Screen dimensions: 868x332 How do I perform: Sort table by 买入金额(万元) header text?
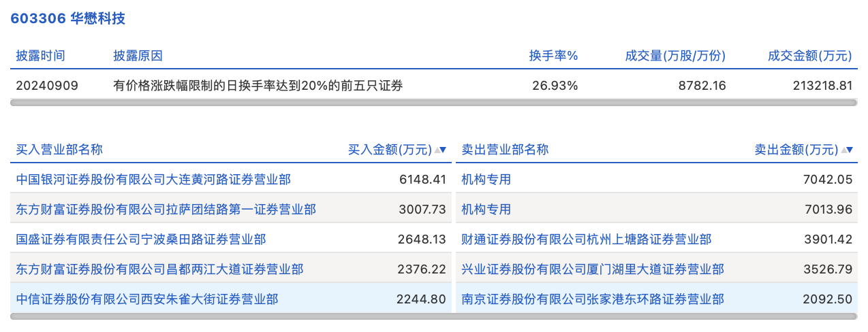tap(390, 150)
